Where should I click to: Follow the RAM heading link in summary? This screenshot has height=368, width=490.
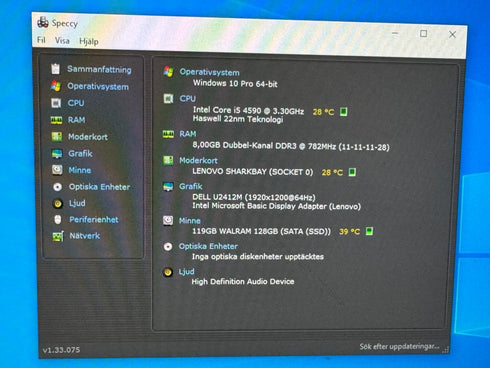(x=188, y=134)
